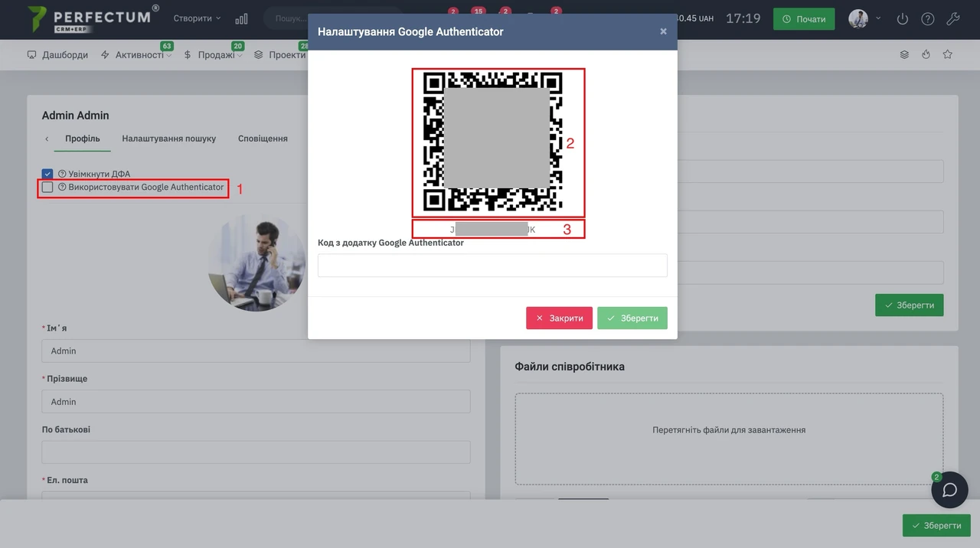Image resolution: width=980 pixels, height=548 pixels.
Task: Click the user avatar in top bar
Action: point(858,18)
